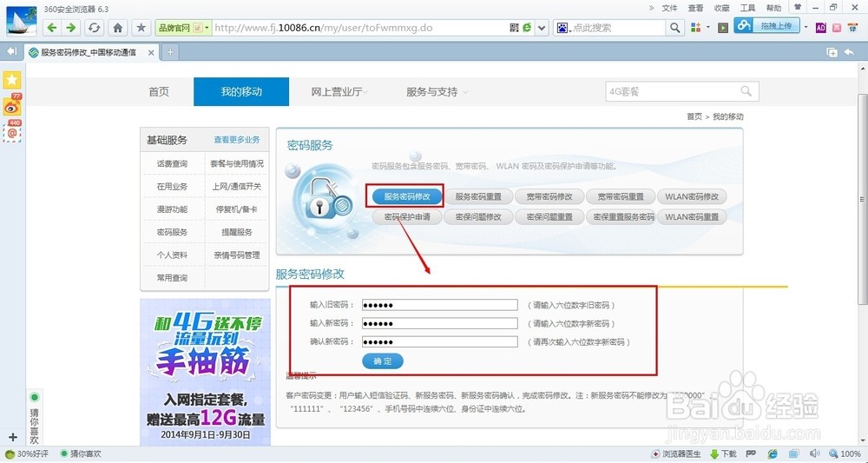868x463 pixels.
Task: Focus the 输入旧密码 password field
Action: [439, 305]
